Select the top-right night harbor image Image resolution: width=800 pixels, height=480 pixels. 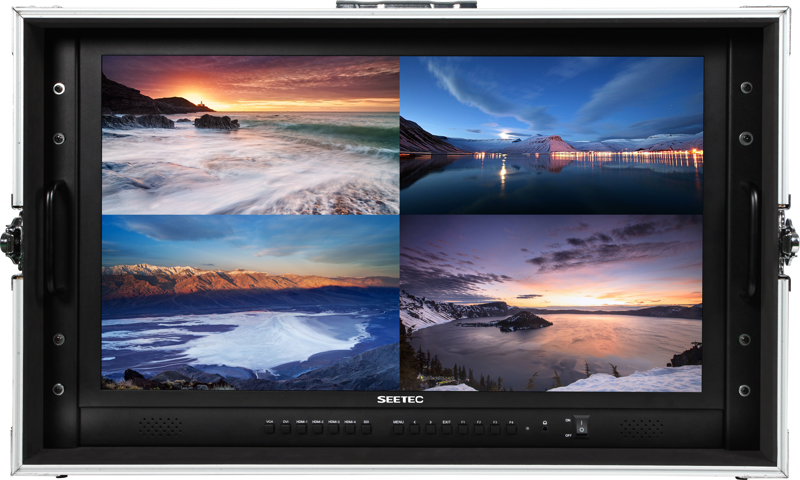[x=551, y=135]
